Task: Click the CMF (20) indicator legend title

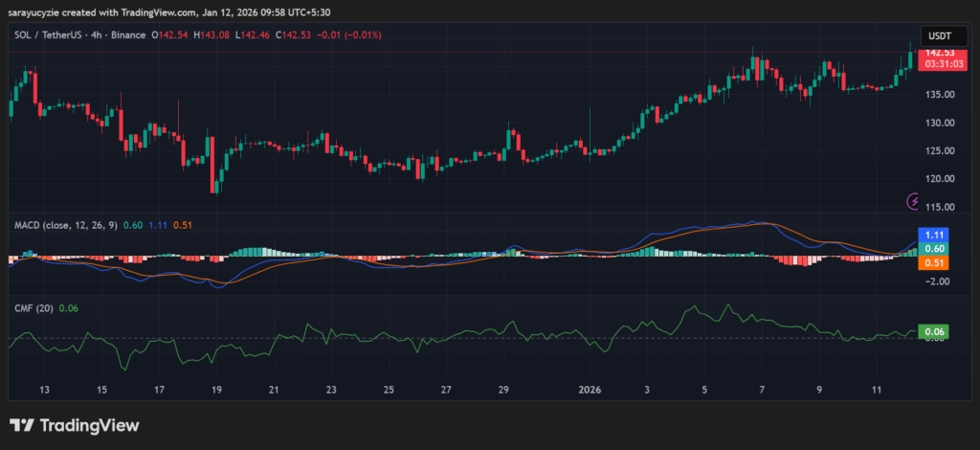Action: click(x=32, y=307)
